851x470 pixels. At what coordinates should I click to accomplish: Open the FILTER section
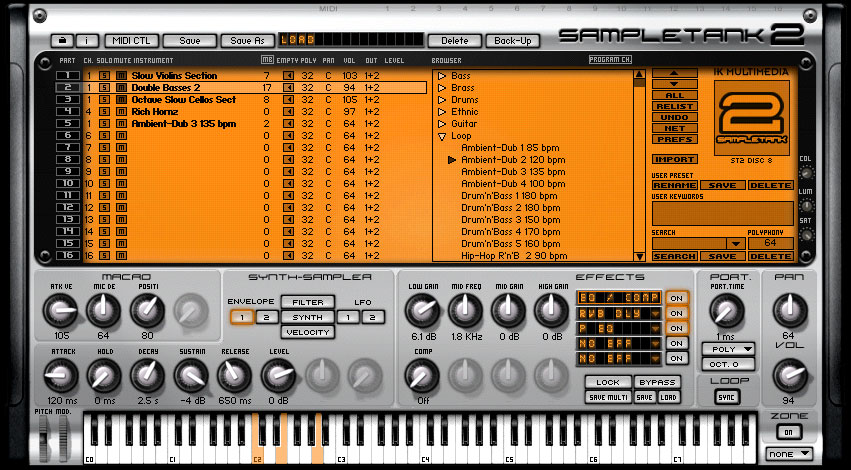[x=308, y=302]
